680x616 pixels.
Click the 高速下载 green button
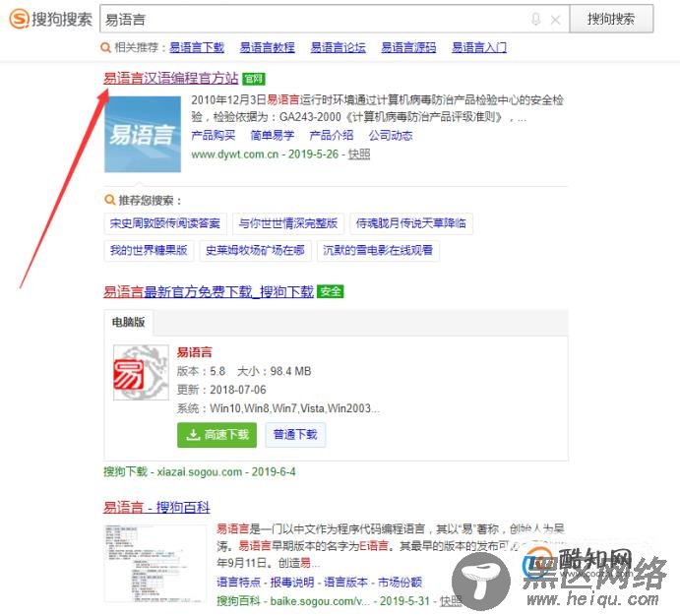pos(216,435)
